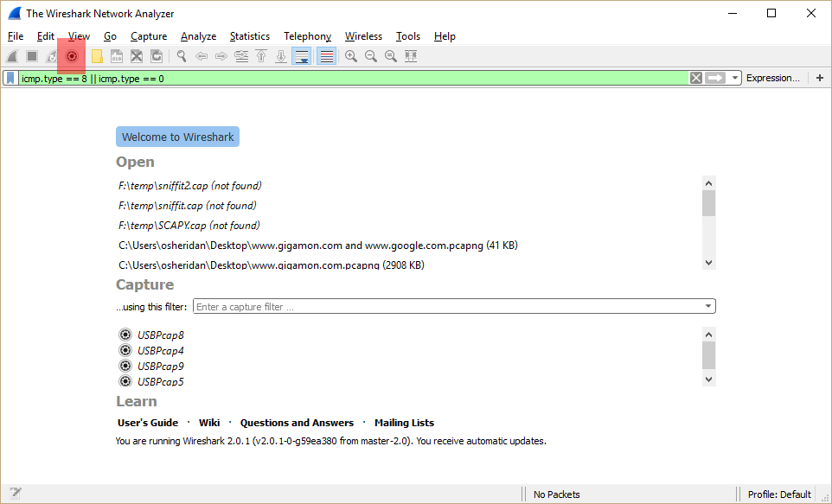Clear the display filter with X button
832x504 pixels.
point(695,79)
